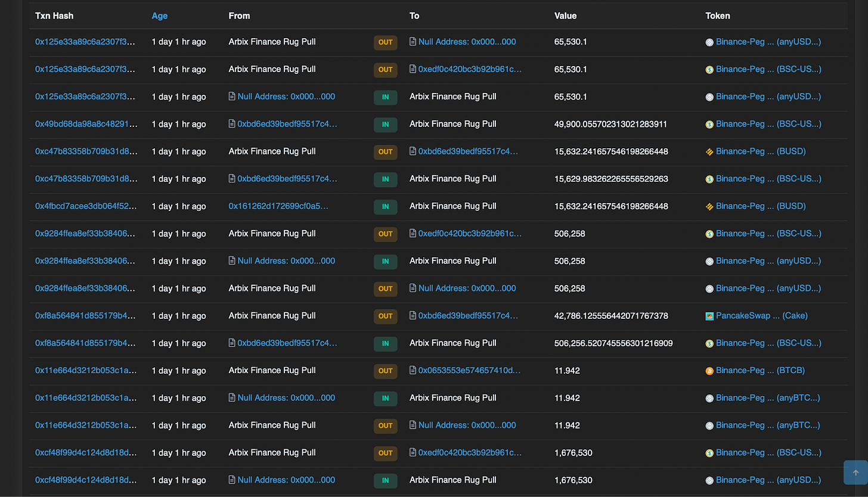868x497 pixels.
Task: Open transaction hash 0x49bd68da98a8c48291
Action: point(86,124)
